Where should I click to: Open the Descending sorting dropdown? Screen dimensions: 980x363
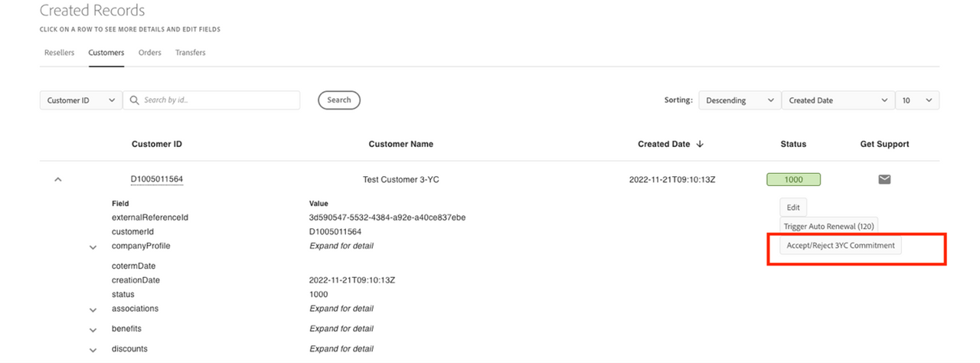(x=738, y=100)
